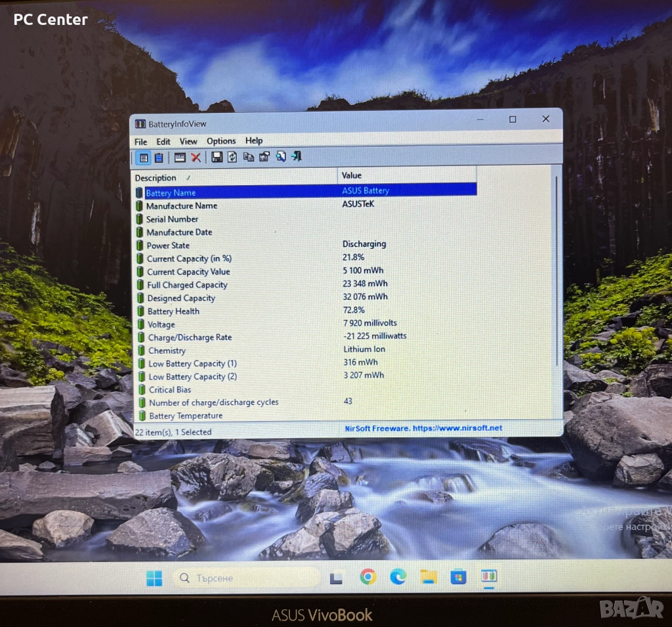
Task: Open the Properties toolbar icon
Action: (264, 157)
